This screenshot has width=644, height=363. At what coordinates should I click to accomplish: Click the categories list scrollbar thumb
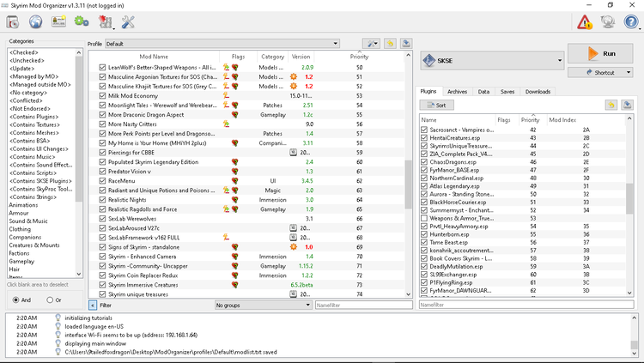coord(79,129)
